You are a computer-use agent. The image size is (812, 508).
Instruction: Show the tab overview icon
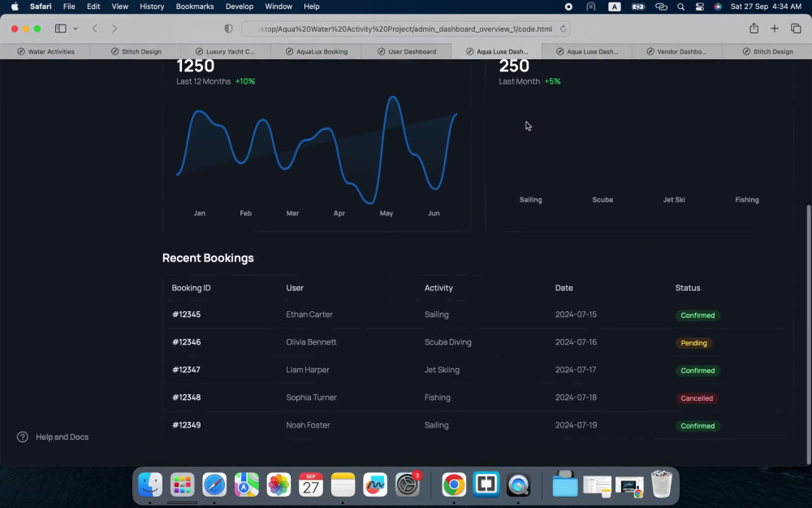point(796,28)
